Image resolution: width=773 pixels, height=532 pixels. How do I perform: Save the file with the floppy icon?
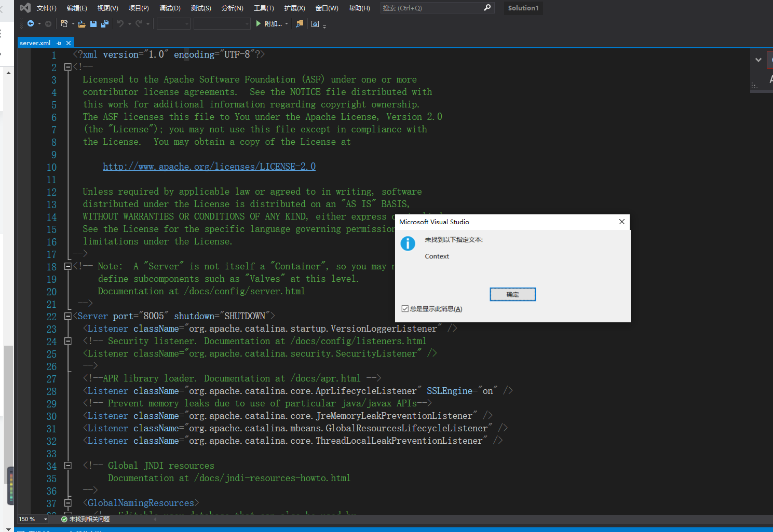click(93, 23)
